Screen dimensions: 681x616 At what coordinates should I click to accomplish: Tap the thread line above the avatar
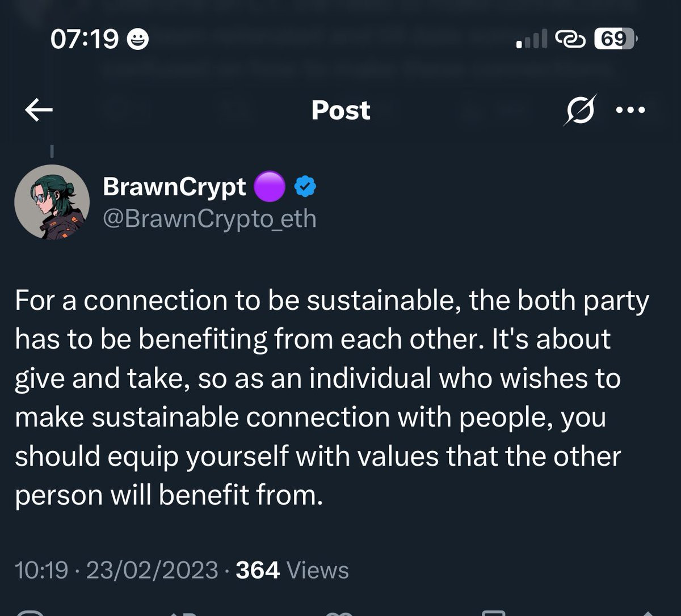click(x=52, y=151)
